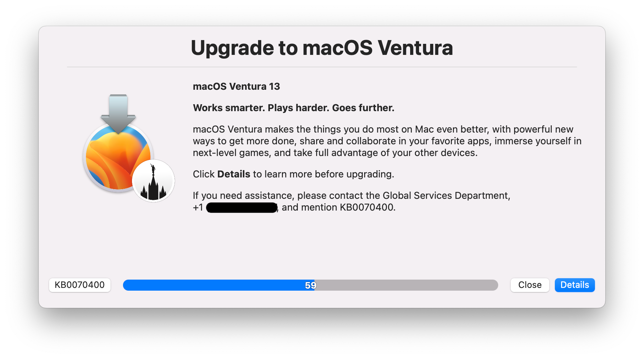
Task: Click the sentence about learning more before upgrading
Action: coord(293,174)
